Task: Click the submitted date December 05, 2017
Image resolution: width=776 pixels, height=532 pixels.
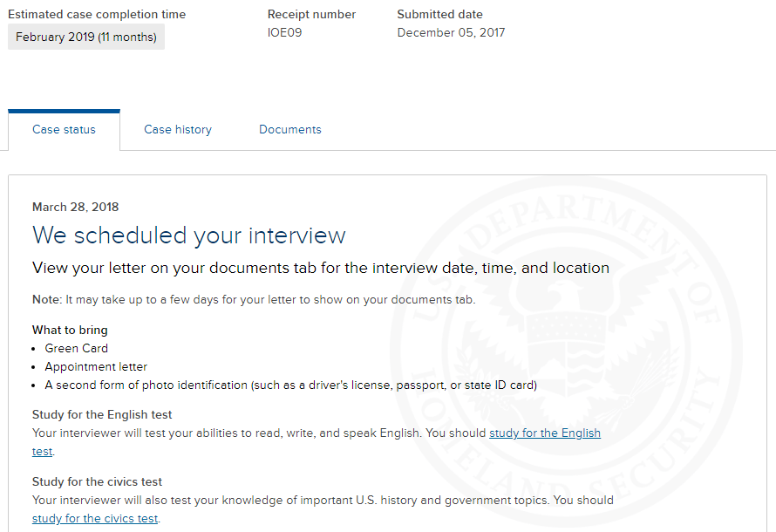Action: tap(451, 32)
